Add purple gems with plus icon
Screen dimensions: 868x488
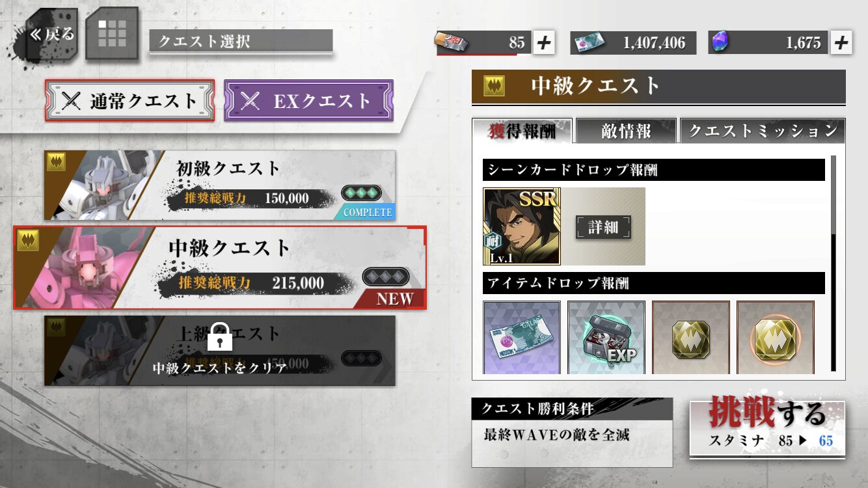pos(841,43)
